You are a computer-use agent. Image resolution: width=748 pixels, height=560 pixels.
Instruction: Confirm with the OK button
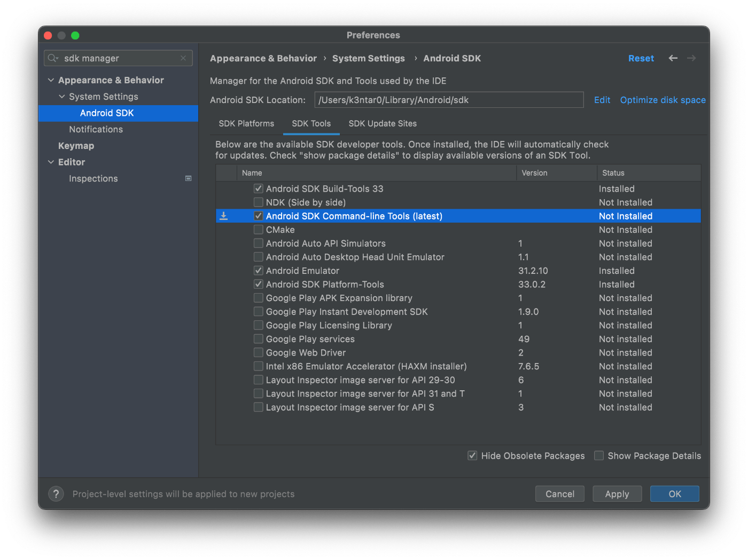pos(675,494)
